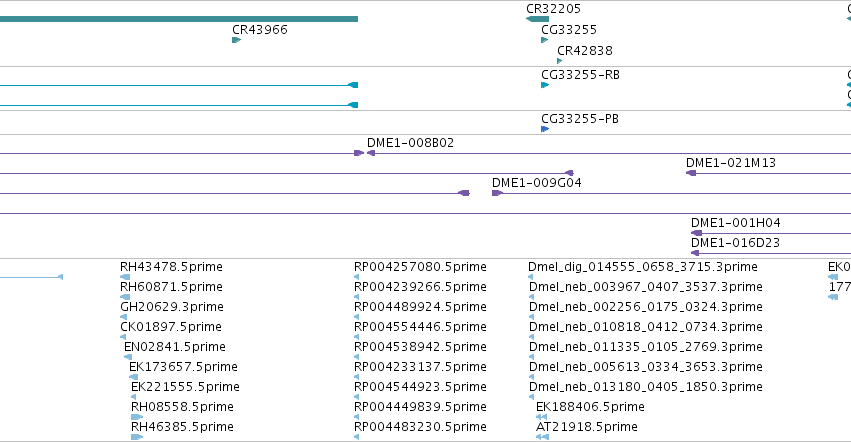Select the DME1-009G04 purple arrow glyph

[x=497, y=193]
